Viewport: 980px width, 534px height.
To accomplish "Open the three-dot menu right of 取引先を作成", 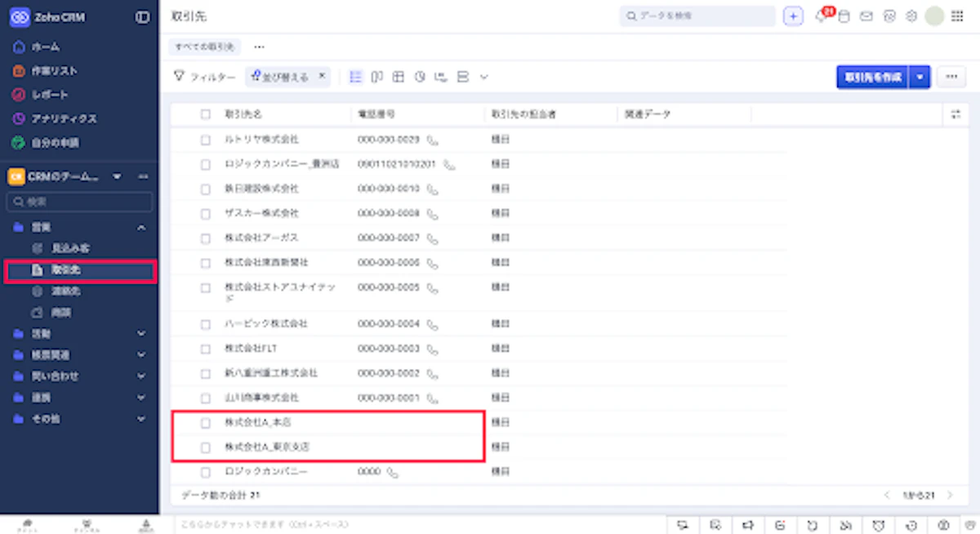I will 951,77.
